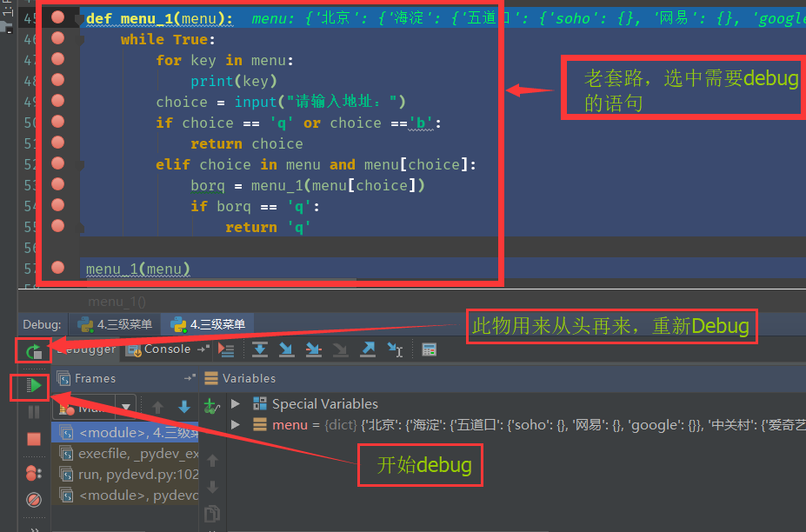Toggle breakpoint on the return choice line
The height and width of the screenshot is (532, 806).
57,143
